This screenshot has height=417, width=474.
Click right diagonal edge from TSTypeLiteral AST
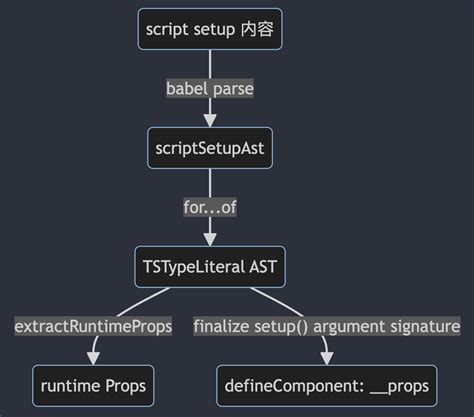pos(277,302)
